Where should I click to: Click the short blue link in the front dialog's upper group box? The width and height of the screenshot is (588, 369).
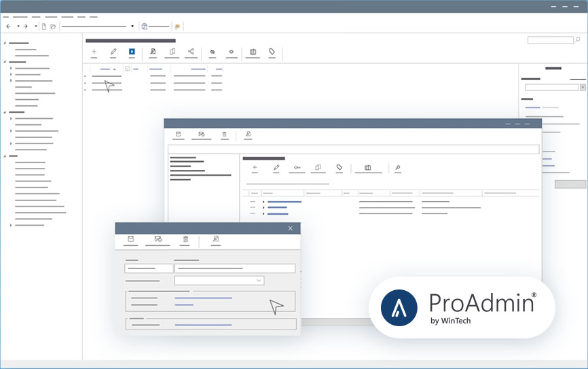[184, 305]
